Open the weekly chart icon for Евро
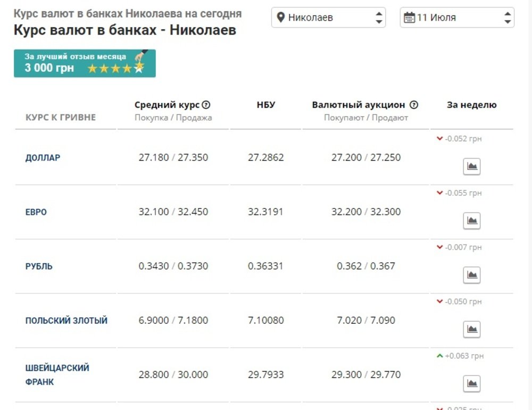The width and height of the screenshot is (532, 410). point(471,221)
